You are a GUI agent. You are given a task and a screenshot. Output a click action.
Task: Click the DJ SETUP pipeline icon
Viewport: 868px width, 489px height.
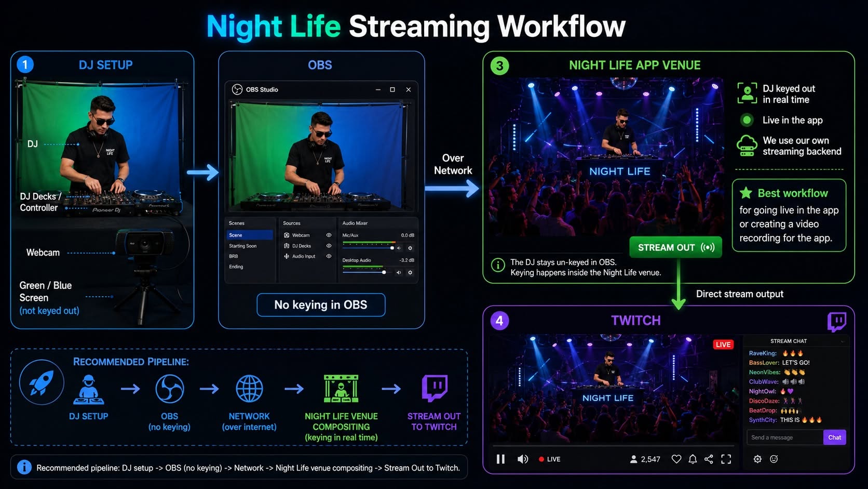tap(89, 389)
